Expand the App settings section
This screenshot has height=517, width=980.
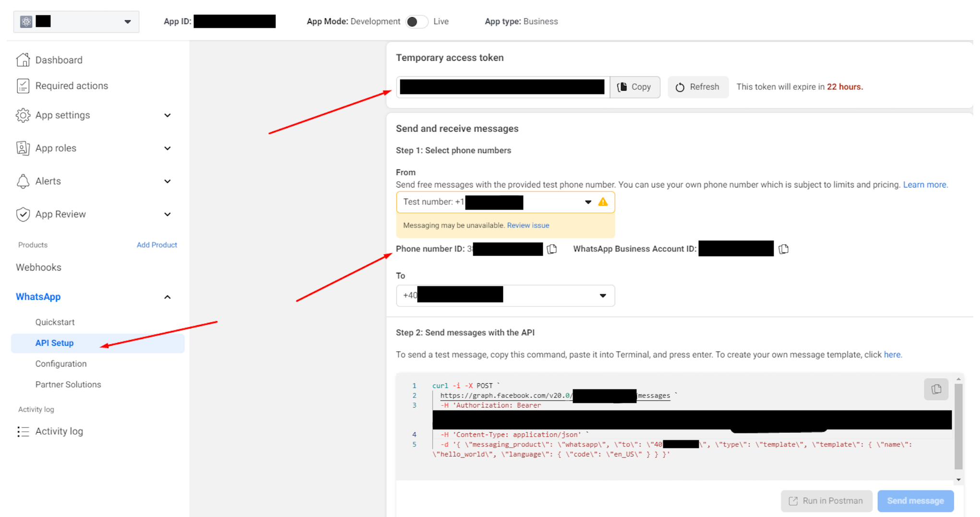pyautogui.click(x=167, y=115)
